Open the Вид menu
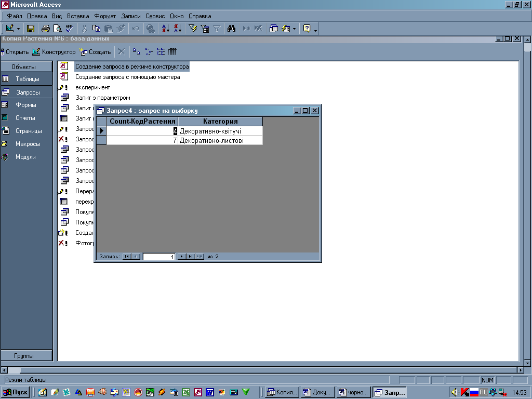This screenshot has width=532, height=399. [57, 16]
